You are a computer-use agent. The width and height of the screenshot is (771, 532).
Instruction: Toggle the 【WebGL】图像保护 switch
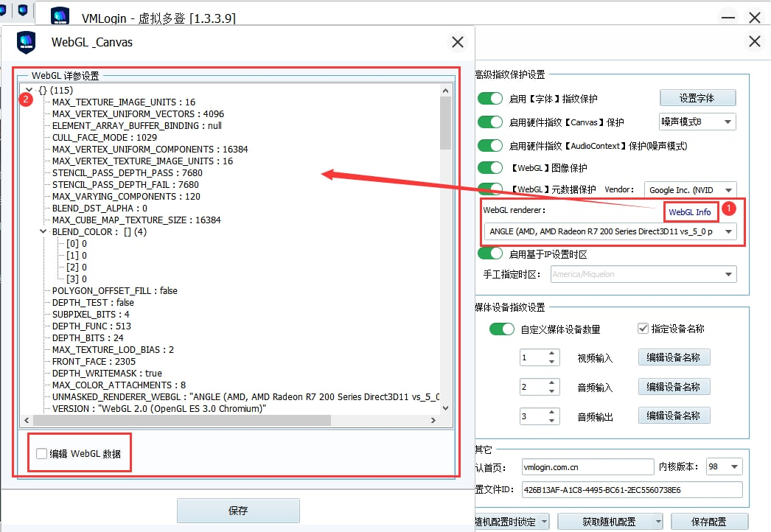tap(490, 168)
